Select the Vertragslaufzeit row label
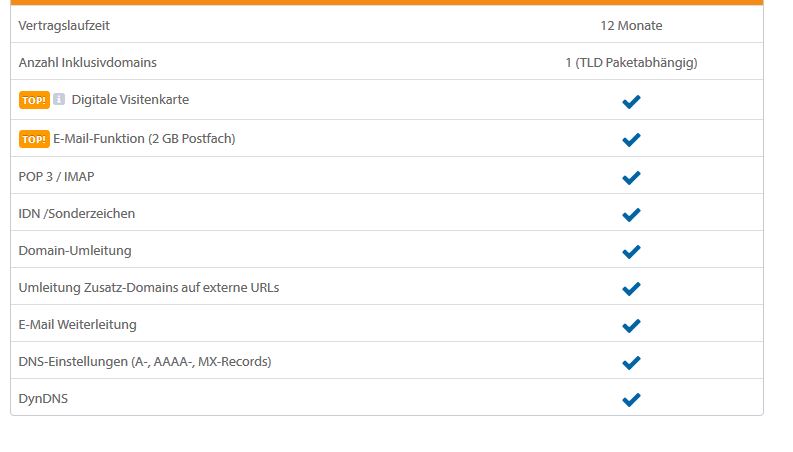The height and width of the screenshot is (452, 793). 64,26
